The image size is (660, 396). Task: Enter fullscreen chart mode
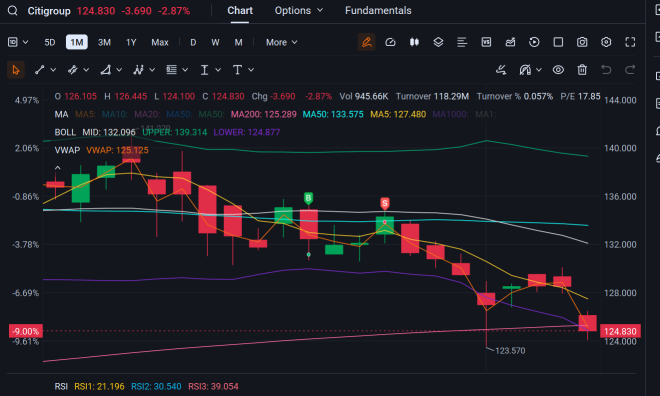point(630,42)
